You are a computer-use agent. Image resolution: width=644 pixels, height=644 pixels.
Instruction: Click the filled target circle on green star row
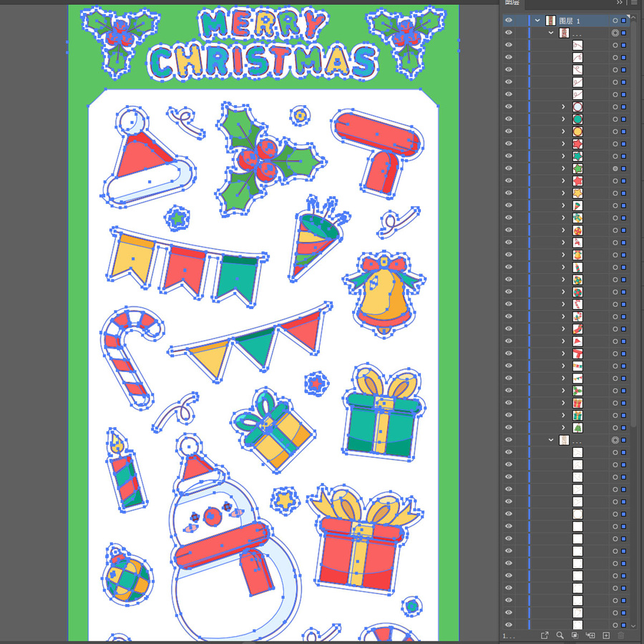(x=615, y=168)
